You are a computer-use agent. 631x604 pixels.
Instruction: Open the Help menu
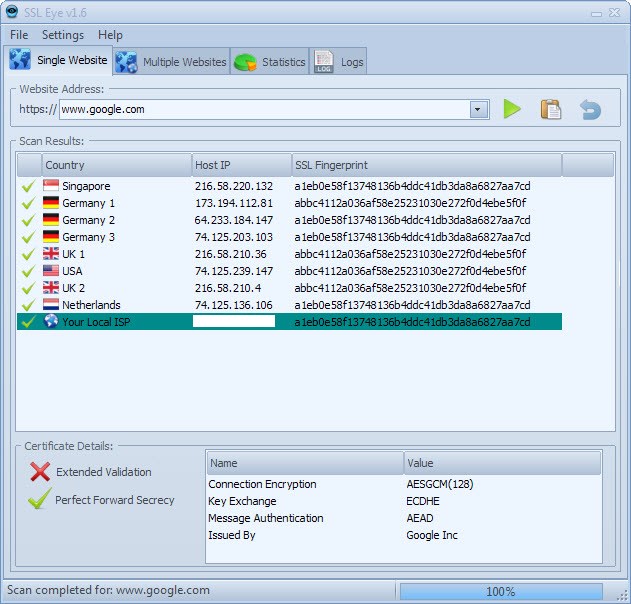(x=110, y=35)
